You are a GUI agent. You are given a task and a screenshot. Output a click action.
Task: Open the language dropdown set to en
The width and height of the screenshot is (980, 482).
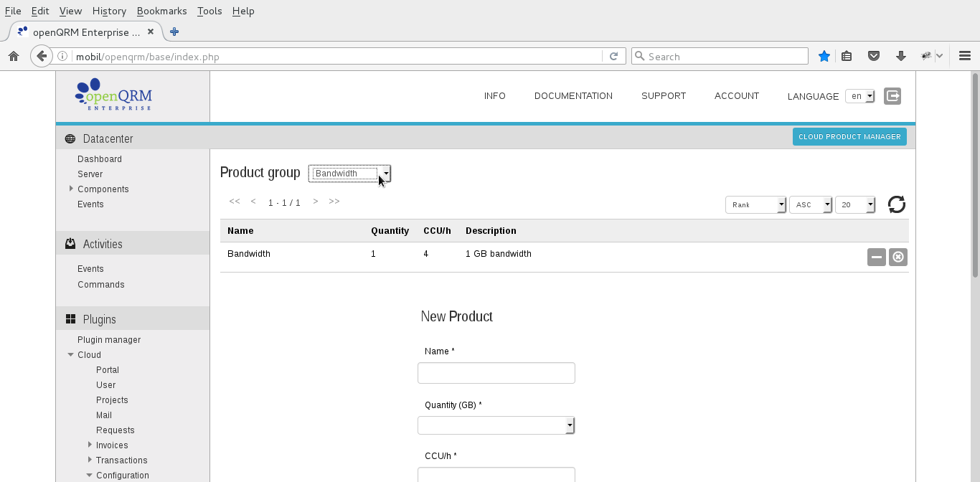[860, 96]
